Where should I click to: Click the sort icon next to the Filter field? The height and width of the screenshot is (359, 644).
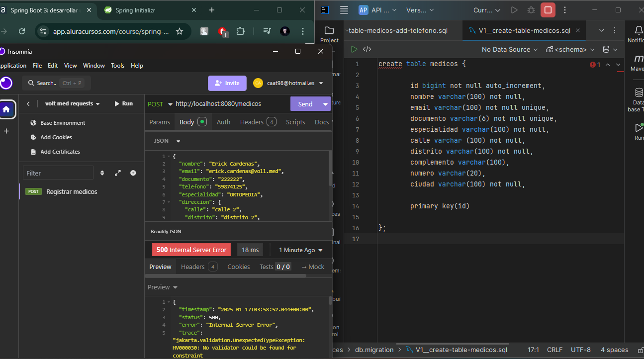coord(102,173)
